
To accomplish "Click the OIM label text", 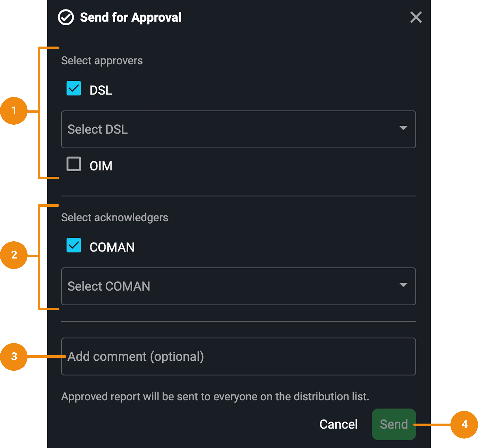I will coord(101,166).
